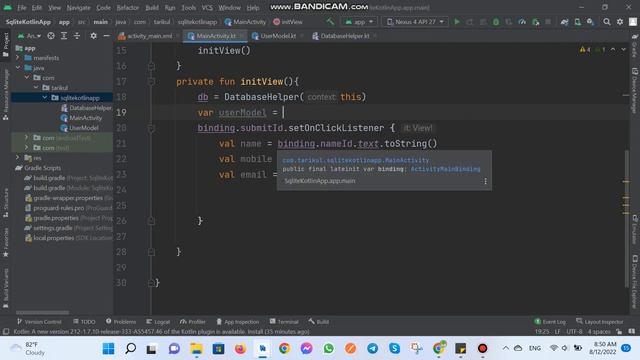Open IDE settings gear in main toolbar
640x360 pixels.
coord(620,22)
